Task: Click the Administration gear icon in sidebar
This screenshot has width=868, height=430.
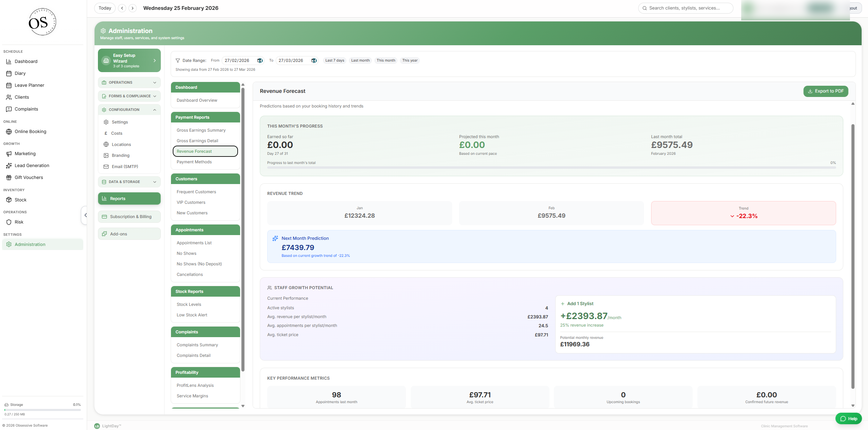Action: [x=9, y=245]
